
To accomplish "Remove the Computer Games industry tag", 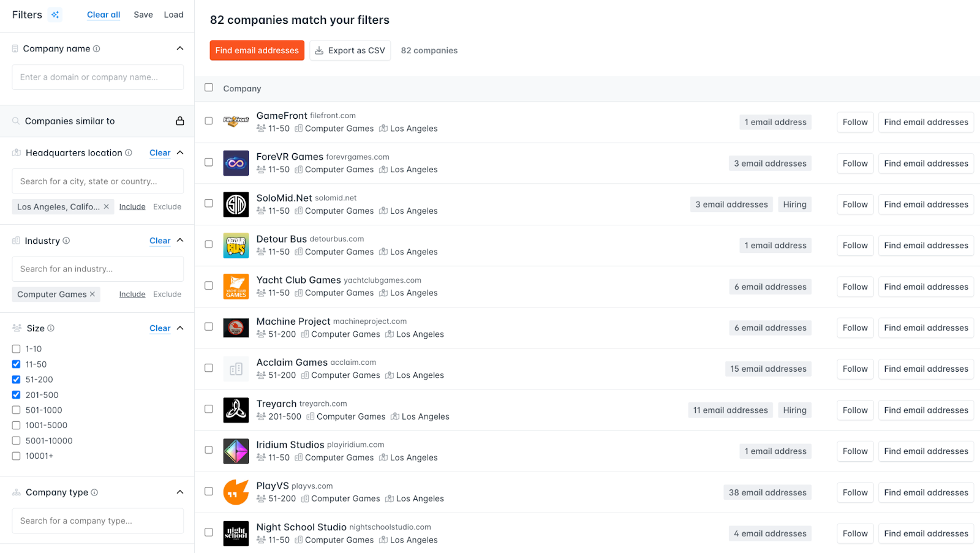I will pos(93,294).
